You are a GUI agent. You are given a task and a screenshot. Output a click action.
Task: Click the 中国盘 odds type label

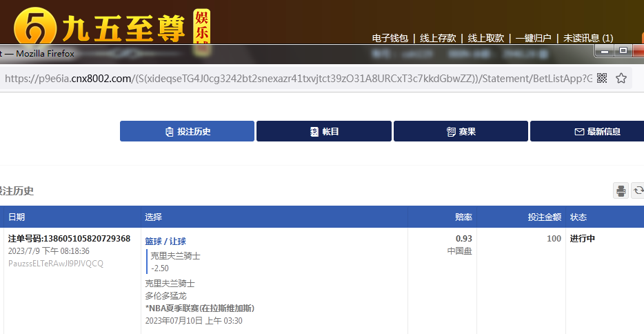pyautogui.click(x=460, y=251)
